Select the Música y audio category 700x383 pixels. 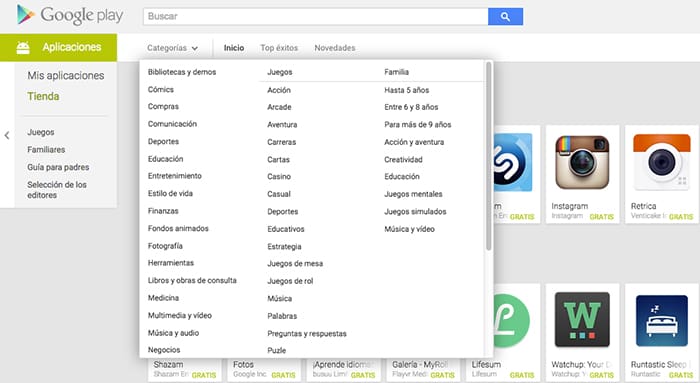[173, 333]
